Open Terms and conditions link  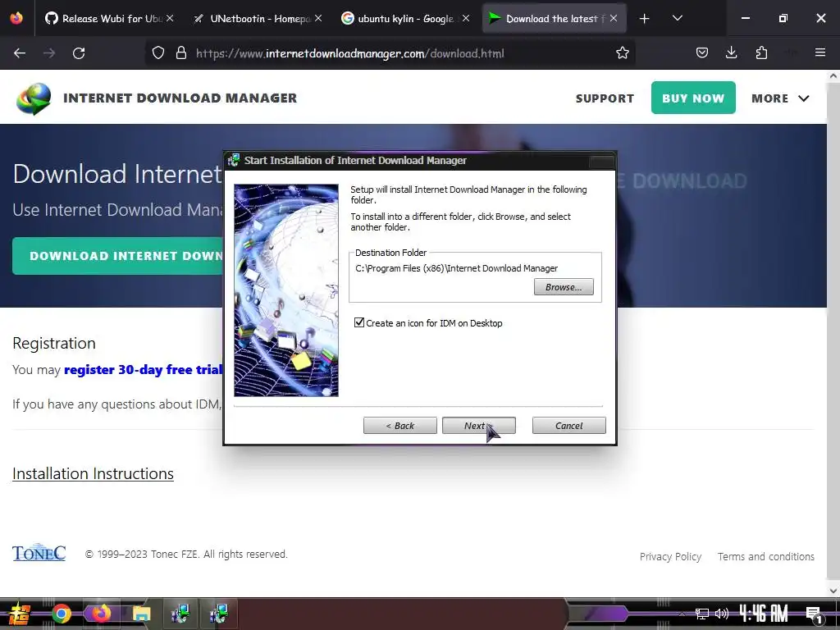pos(766,557)
